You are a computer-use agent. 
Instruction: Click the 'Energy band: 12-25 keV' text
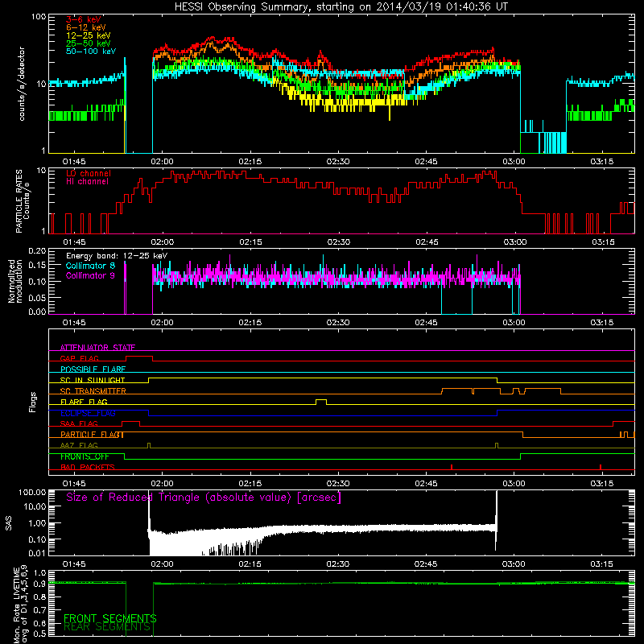[117, 256]
